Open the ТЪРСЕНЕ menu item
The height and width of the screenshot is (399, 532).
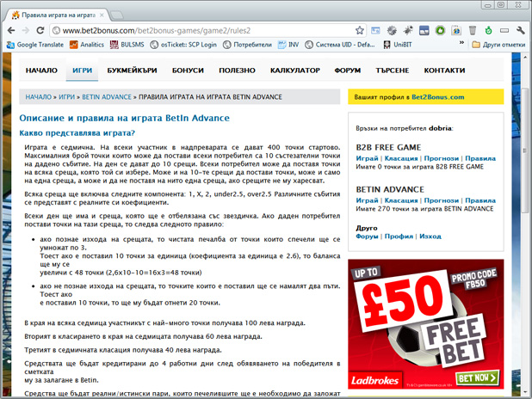tap(393, 71)
